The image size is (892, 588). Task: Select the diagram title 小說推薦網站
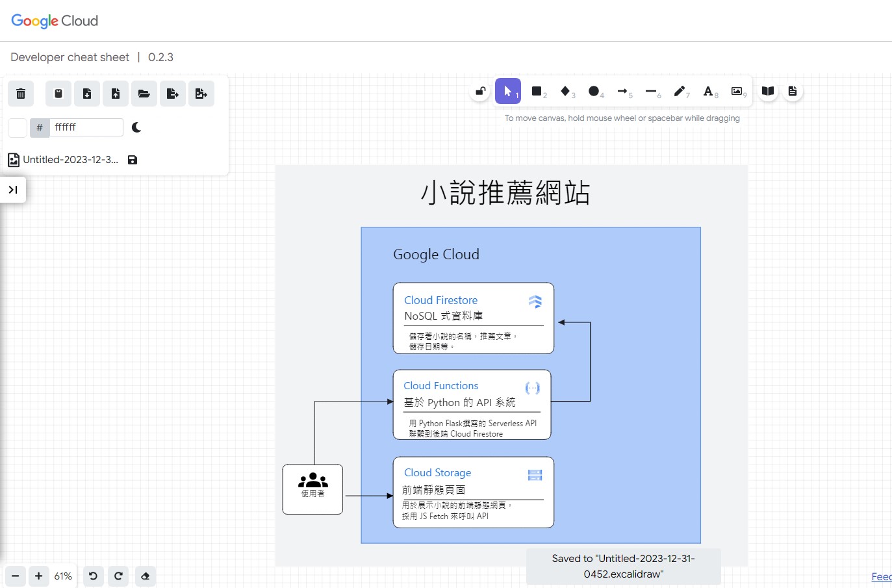click(x=505, y=193)
